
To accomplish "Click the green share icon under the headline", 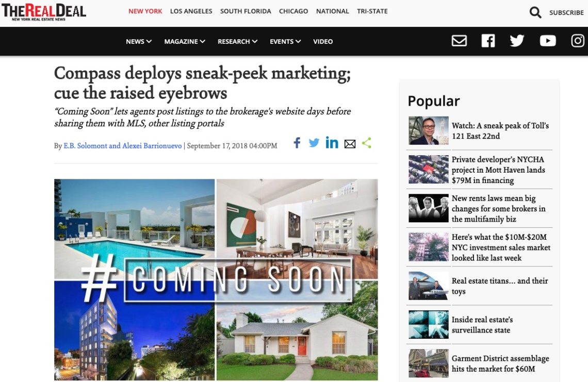I will click(367, 143).
